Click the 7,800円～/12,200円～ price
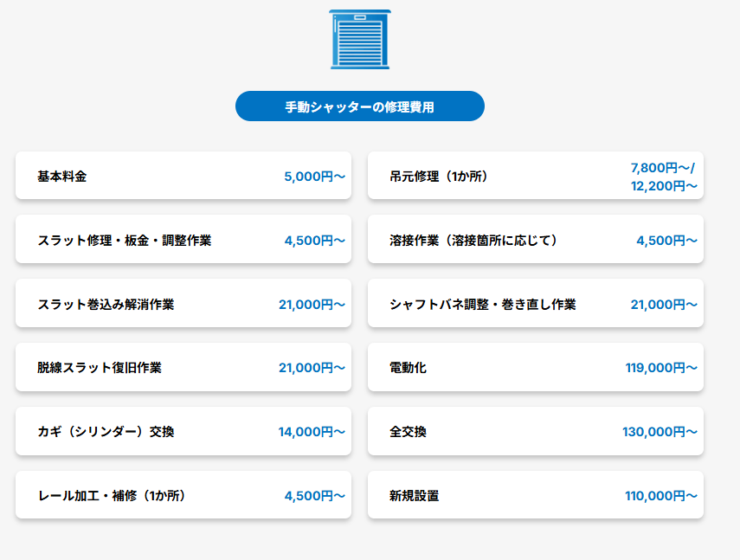 664,177
